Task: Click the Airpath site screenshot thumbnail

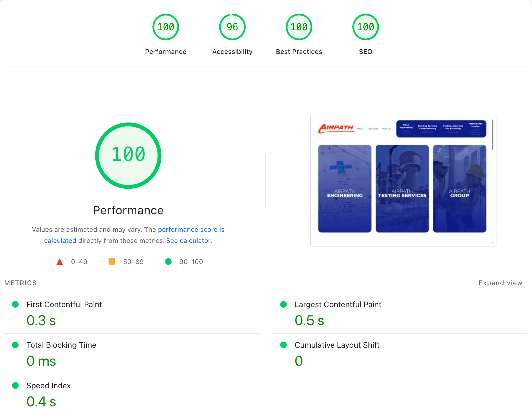Action: [403, 181]
